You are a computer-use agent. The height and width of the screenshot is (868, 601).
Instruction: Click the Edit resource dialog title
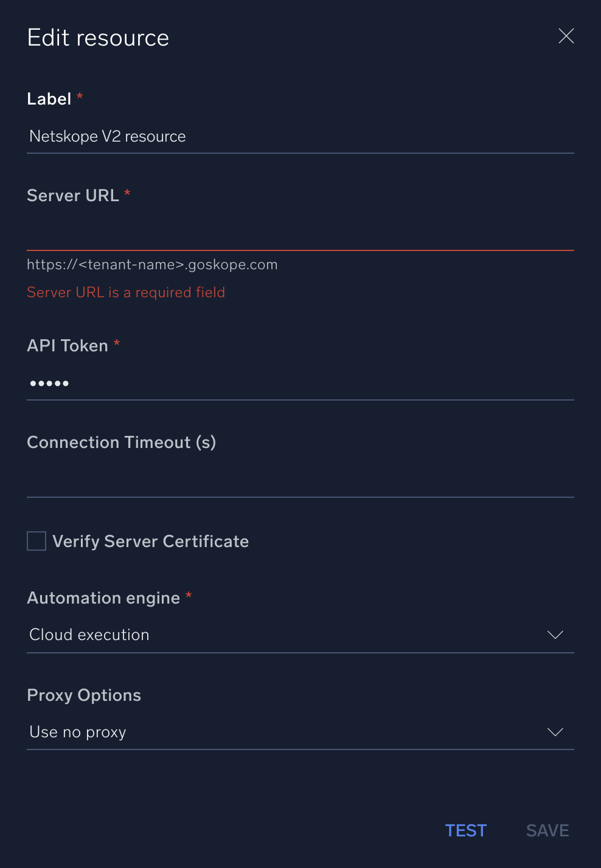click(98, 37)
